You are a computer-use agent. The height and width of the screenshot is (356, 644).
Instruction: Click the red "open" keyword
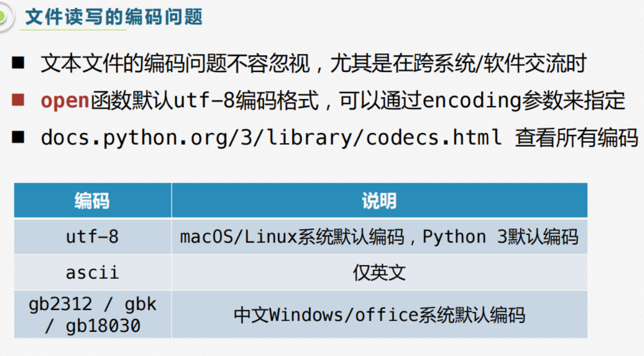(65, 101)
